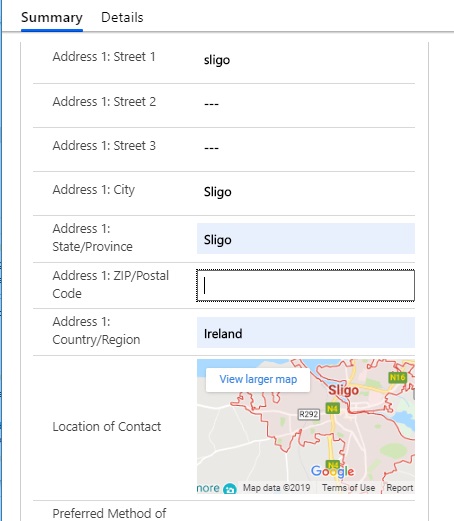Select the State/Province field showing Sligo
The width and height of the screenshot is (454, 521).
pyautogui.click(x=306, y=239)
